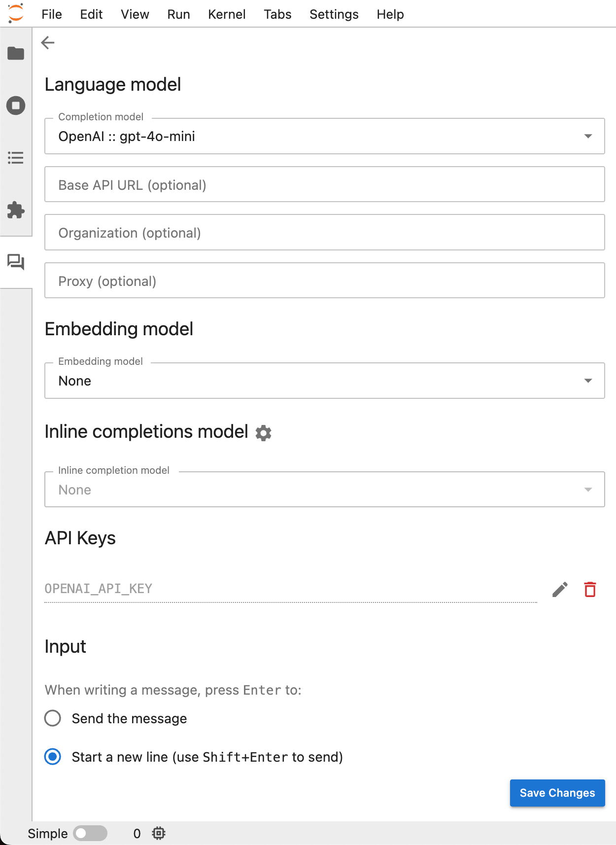Viewport: 616px width, 845px height.
Task: Choose Start a new line radio option
Action: point(53,757)
